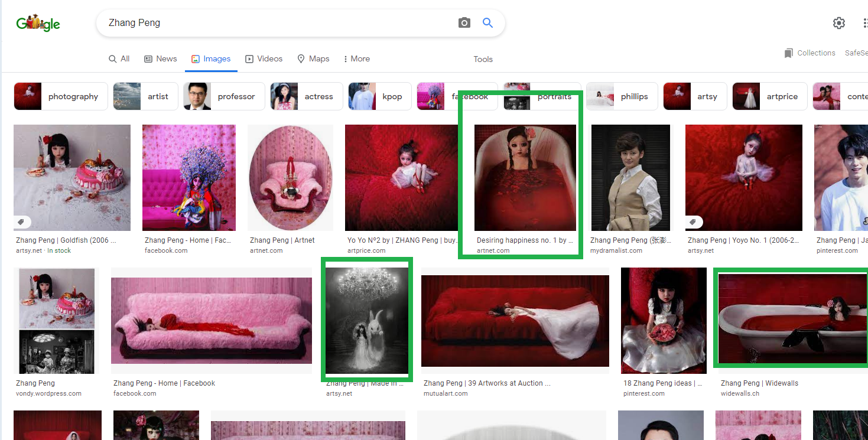Open the oval pink armchair Artnet image
The image size is (868, 440).
pyautogui.click(x=290, y=177)
